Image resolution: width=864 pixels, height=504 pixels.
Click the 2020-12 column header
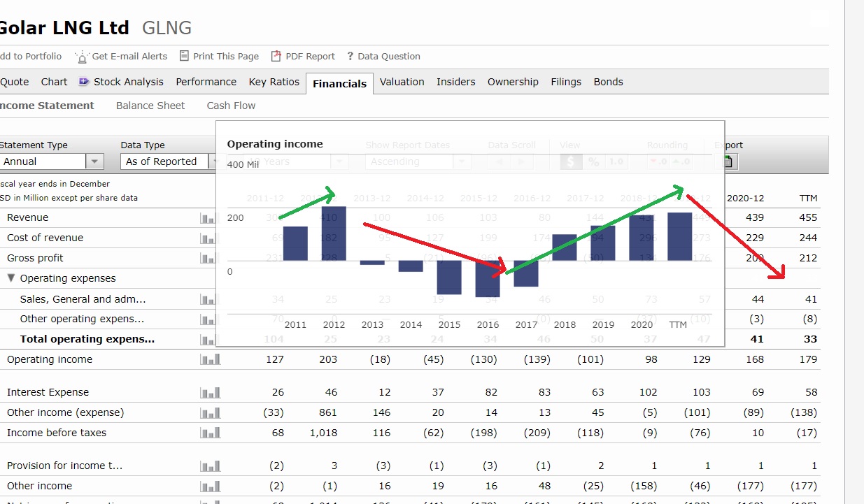click(745, 199)
